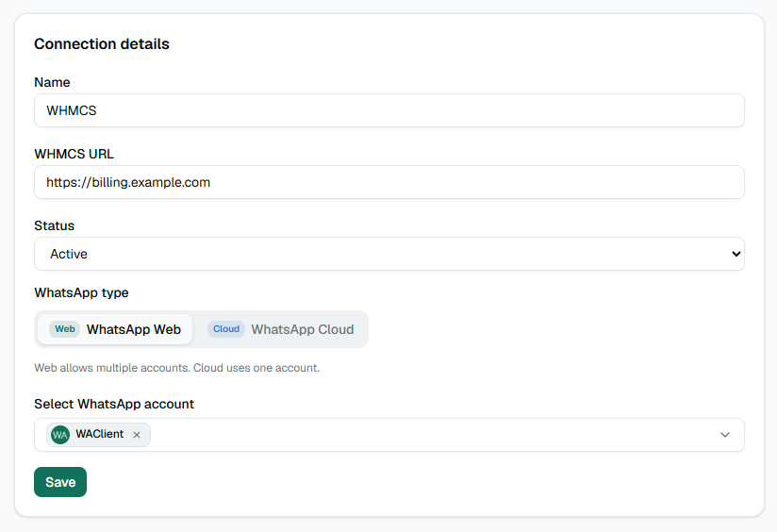Image resolution: width=777 pixels, height=532 pixels.
Task: Click the Save button
Action: click(x=60, y=482)
